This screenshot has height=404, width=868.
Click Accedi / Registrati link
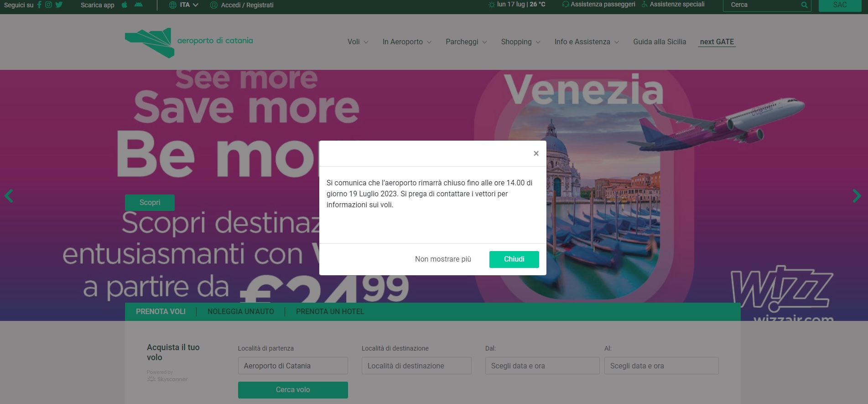242,5
